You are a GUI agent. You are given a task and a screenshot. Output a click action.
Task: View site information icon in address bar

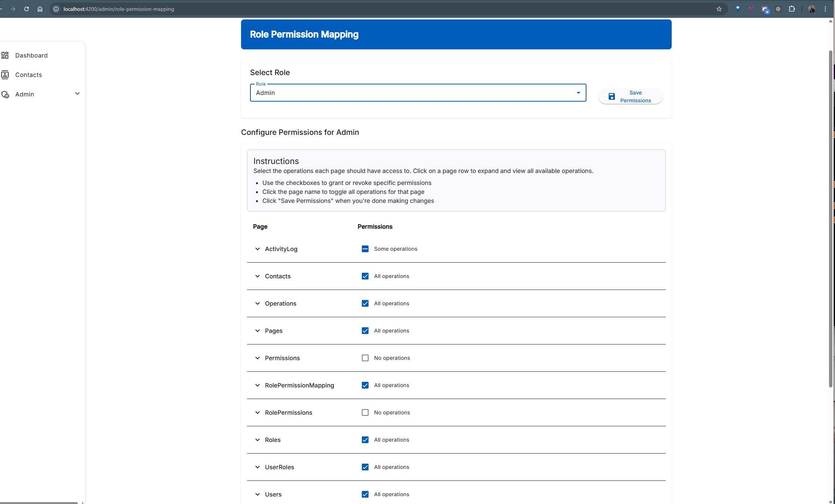56,9
